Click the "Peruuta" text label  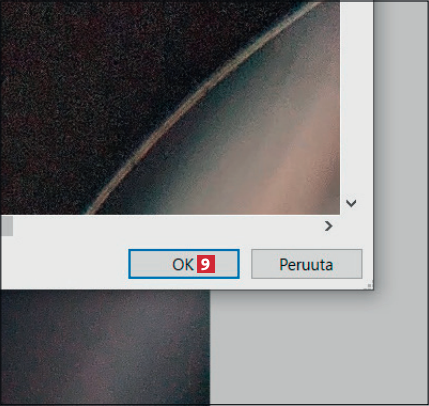tap(306, 265)
